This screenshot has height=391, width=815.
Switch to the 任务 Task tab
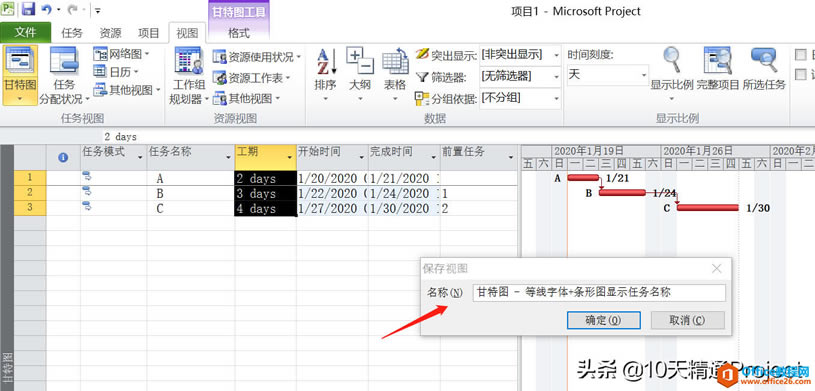(72, 33)
